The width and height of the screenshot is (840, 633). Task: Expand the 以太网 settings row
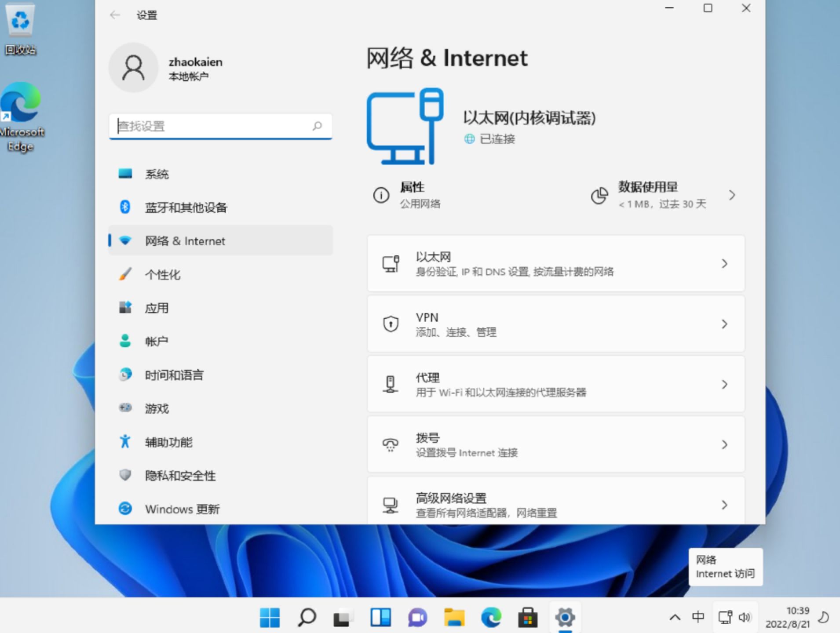(x=555, y=263)
